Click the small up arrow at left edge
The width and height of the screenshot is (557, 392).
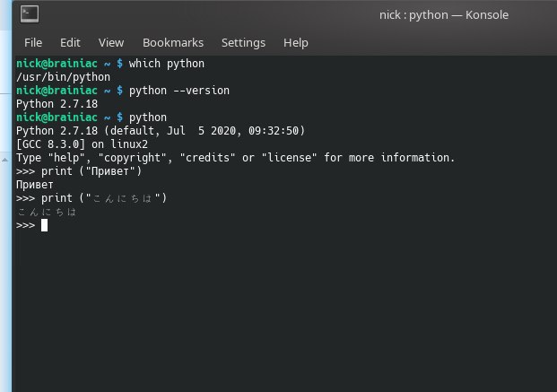tap(4, 161)
